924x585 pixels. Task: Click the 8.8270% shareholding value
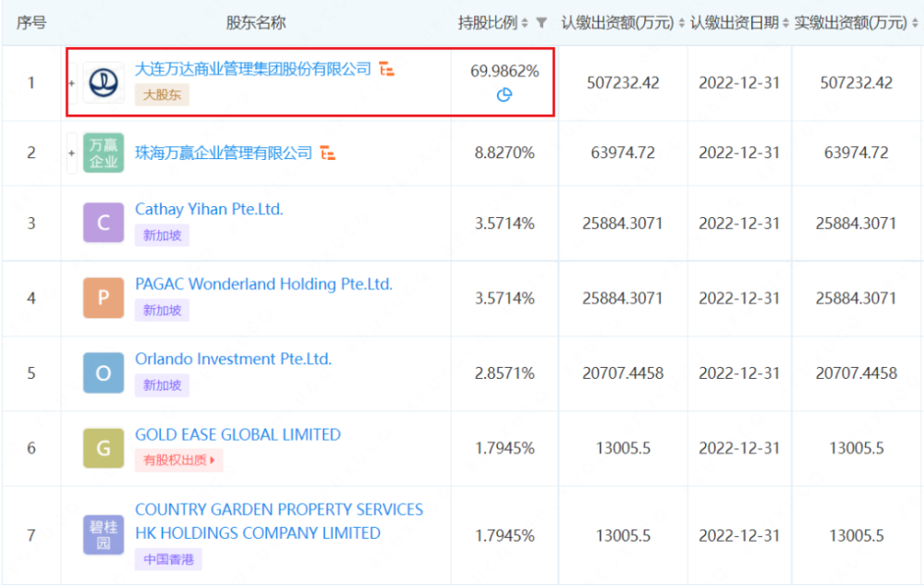(505, 153)
